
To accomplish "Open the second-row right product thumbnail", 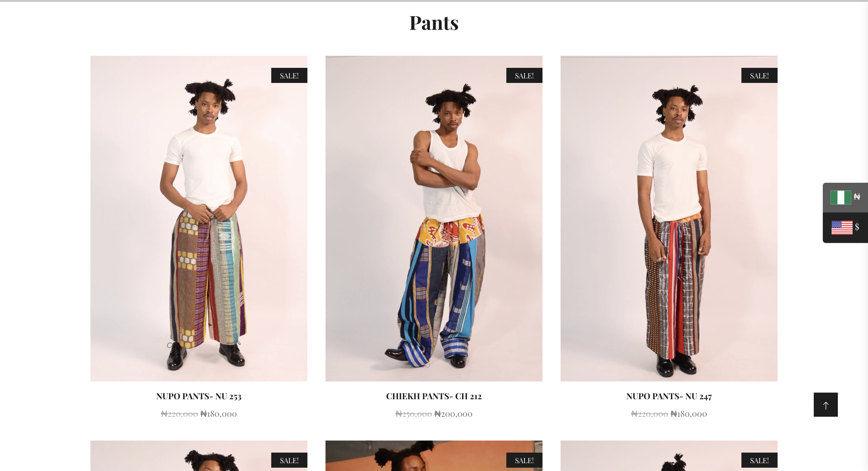I will (669, 456).
